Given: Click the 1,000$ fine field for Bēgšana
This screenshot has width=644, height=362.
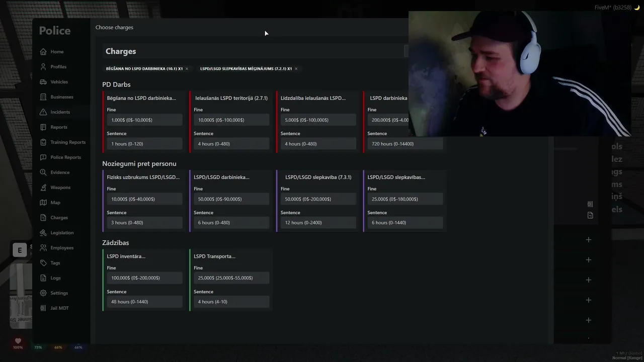Looking at the screenshot, I should click(144, 120).
